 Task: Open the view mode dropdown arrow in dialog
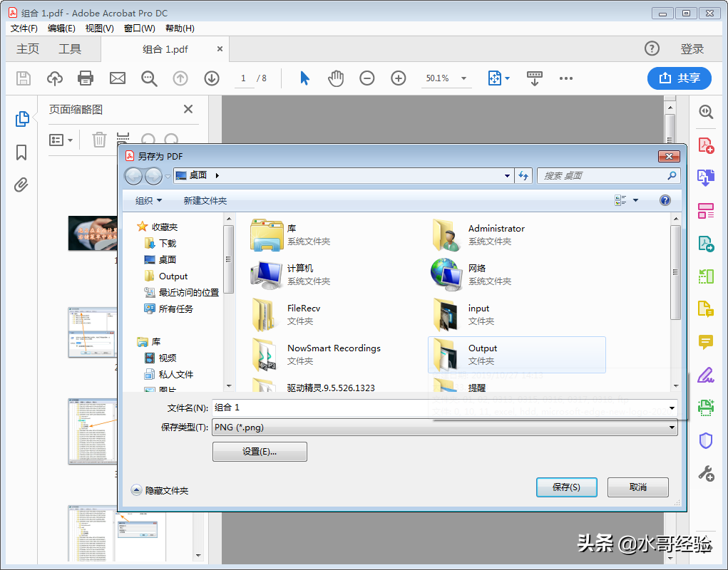pyautogui.click(x=635, y=200)
